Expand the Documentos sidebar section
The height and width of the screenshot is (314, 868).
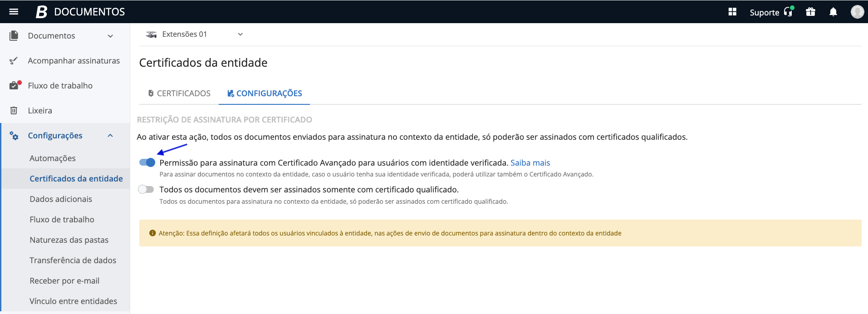coord(110,36)
